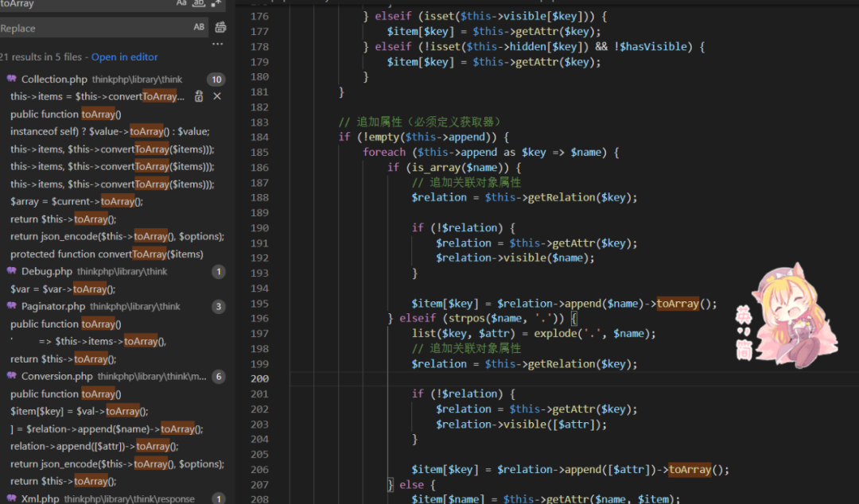The width and height of the screenshot is (859, 504).
Task: Click line number 195 in the gutter
Action: 259,304
